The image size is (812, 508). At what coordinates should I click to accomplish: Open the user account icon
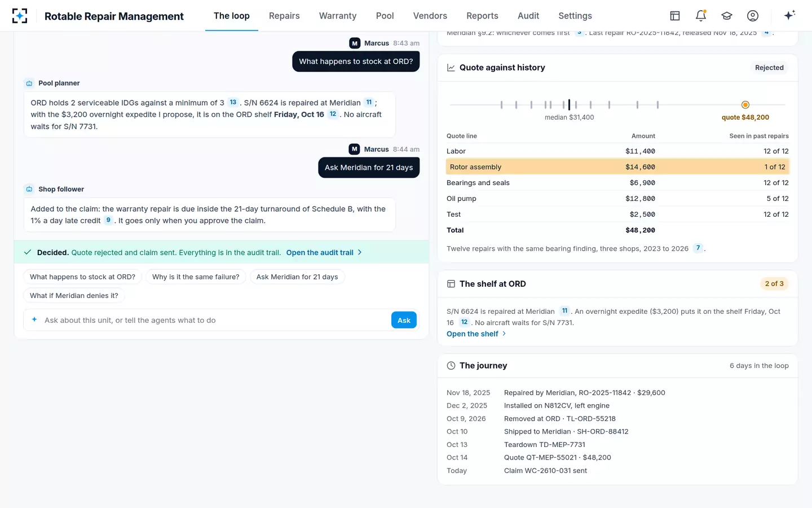[753, 16]
